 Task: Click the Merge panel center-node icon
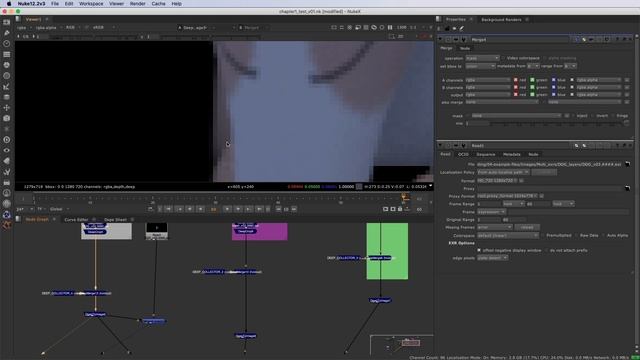[448, 40]
